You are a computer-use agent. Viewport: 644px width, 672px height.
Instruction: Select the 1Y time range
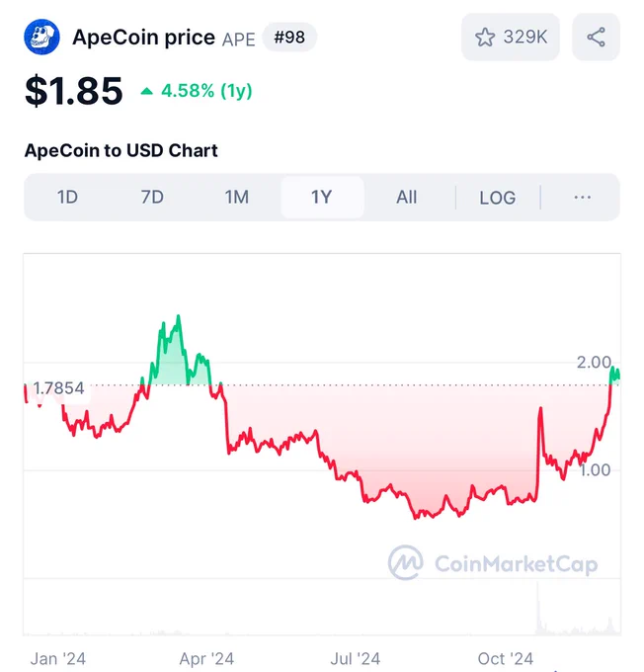(322, 197)
